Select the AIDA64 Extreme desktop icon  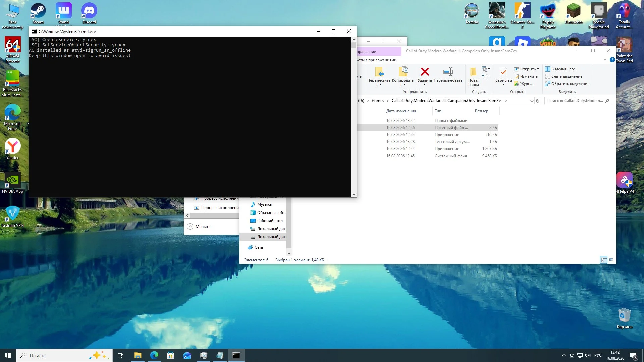(12, 50)
